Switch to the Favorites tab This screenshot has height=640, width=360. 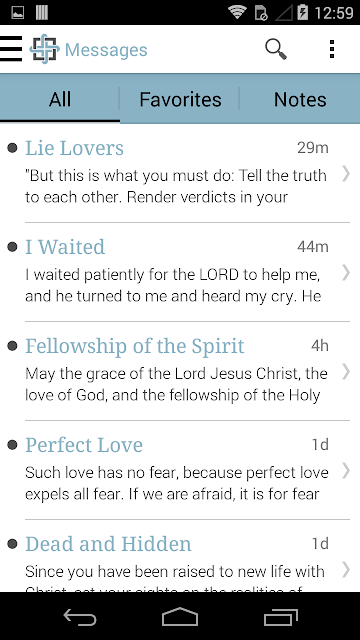[180, 99]
